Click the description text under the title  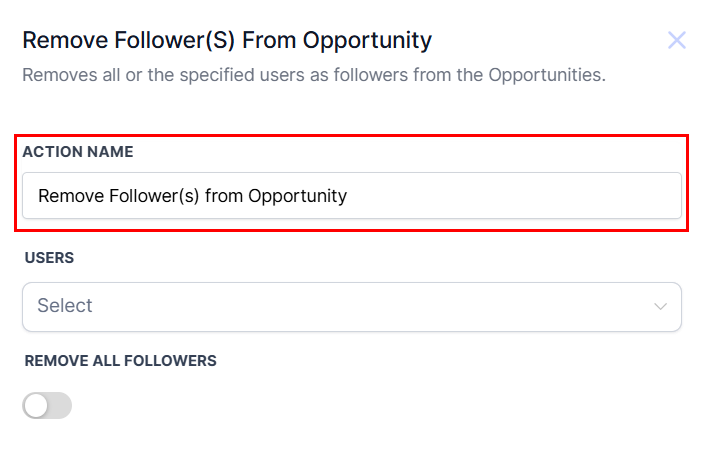tap(314, 75)
